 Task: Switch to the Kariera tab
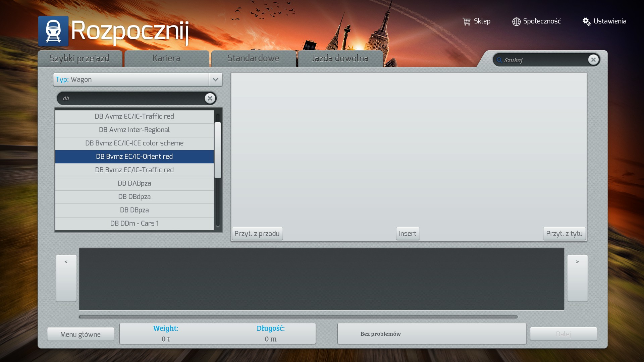tap(166, 58)
